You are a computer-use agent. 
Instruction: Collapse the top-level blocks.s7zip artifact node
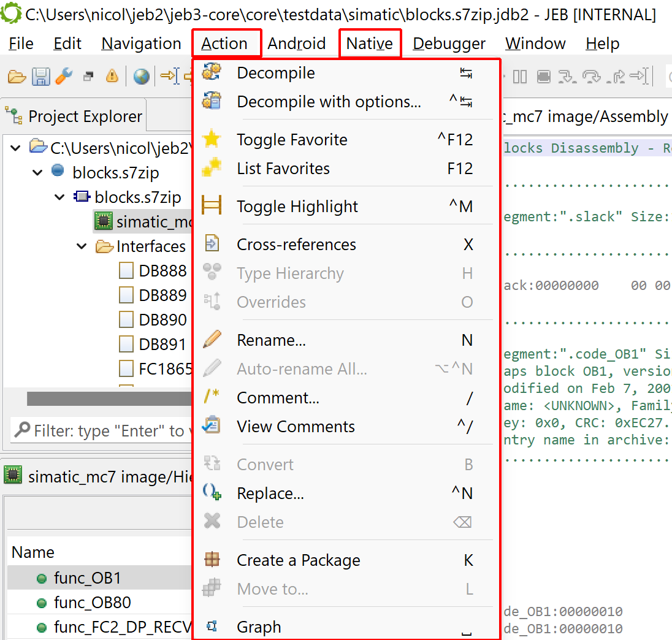pos(38,173)
